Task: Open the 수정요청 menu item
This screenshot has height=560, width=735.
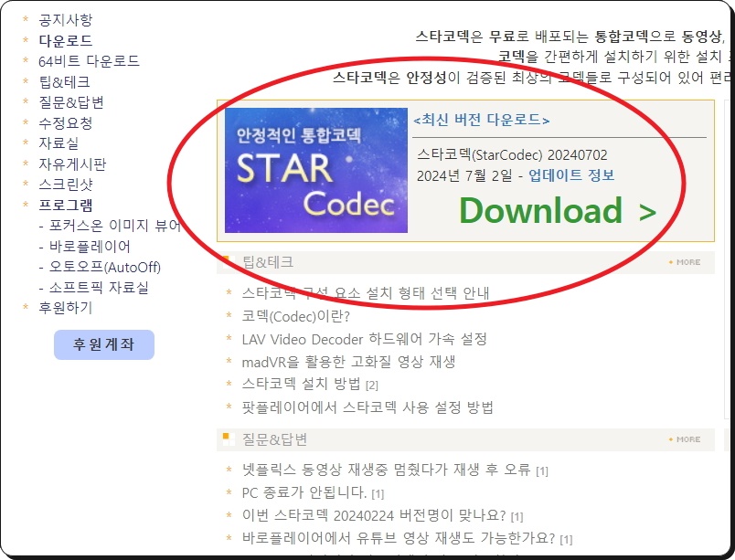Action: pos(66,122)
